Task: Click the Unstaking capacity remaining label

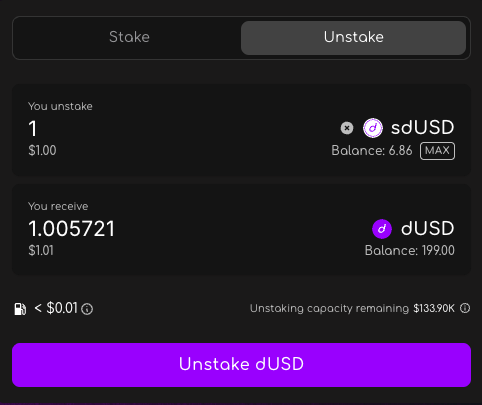Action: [329, 309]
